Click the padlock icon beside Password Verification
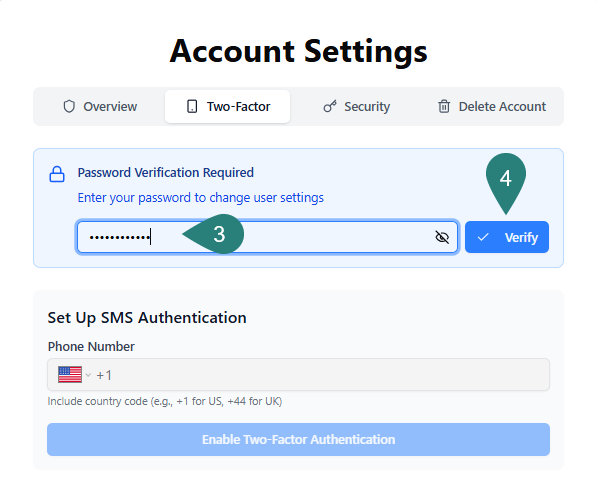This screenshot has height=500, width=596. (x=57, y=174)
